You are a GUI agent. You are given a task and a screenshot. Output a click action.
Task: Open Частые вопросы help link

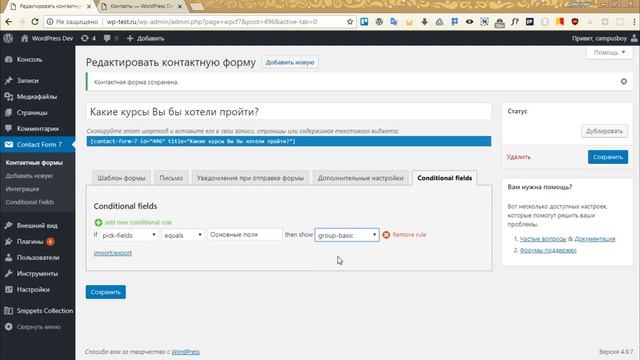(x=543, y=239)
